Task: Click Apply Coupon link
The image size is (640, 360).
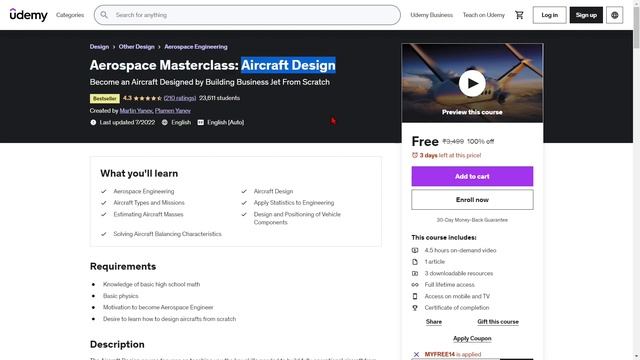Action: [472, 338]
